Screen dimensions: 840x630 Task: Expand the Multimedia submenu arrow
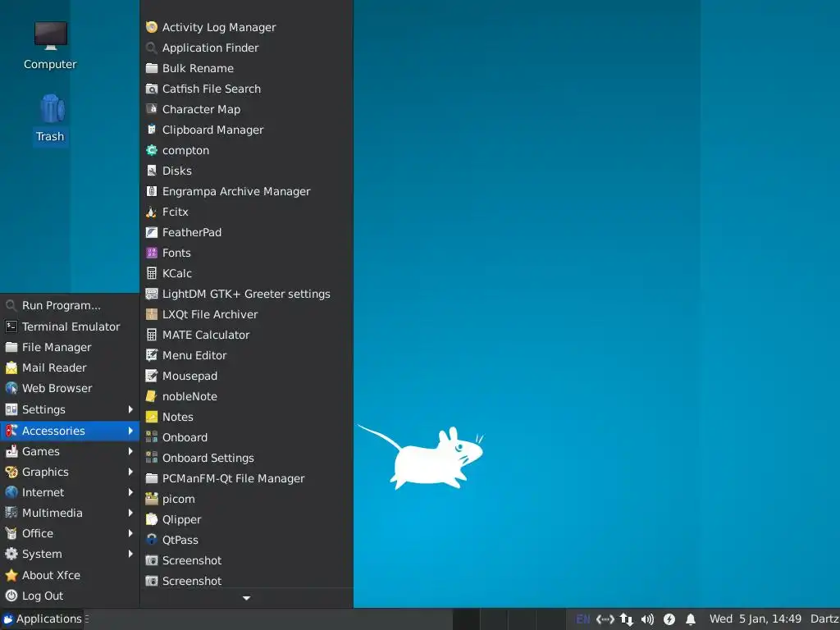point(130,513)
